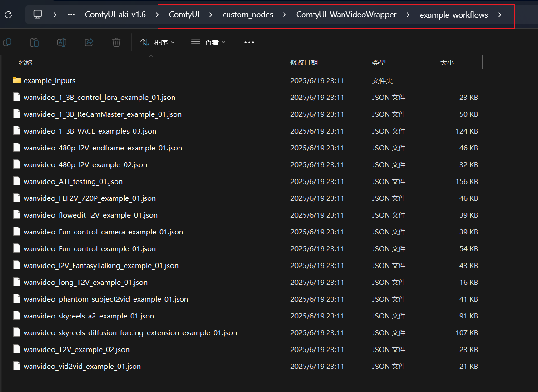Screen dimensions: 538x392
Task: Click the refresh icon
Action: (9, 15)
